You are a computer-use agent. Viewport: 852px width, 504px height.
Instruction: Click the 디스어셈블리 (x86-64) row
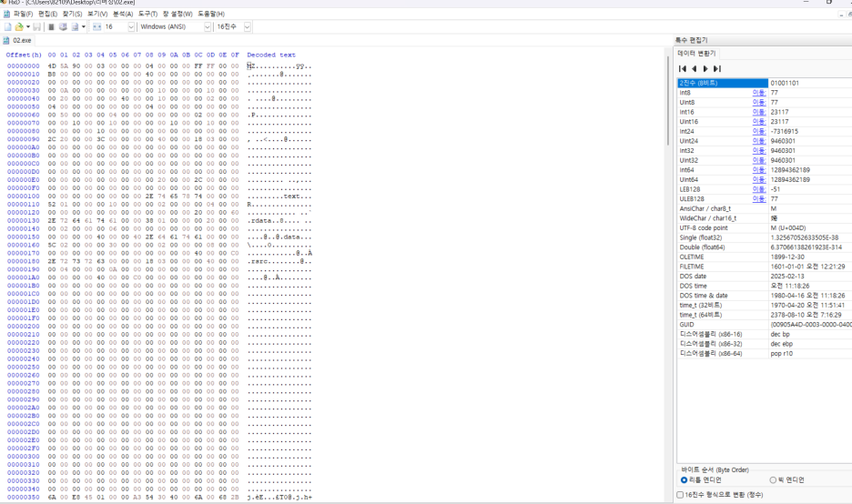(x=765, y=354)
